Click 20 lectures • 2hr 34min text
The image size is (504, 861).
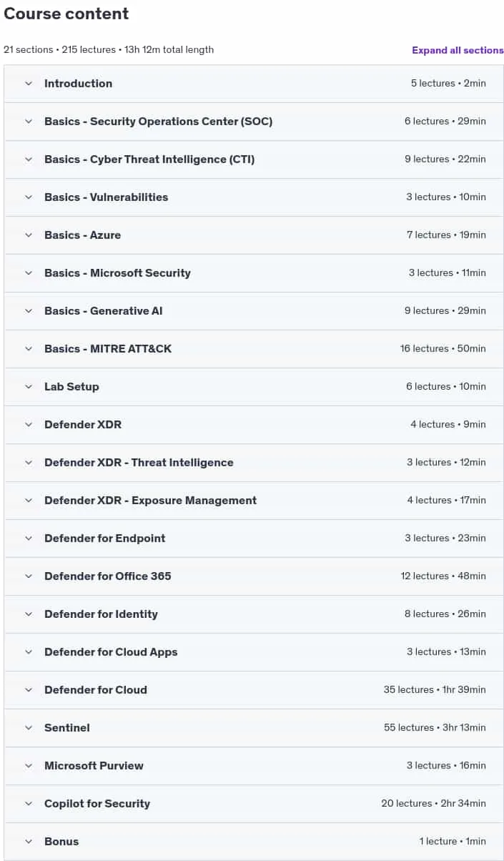click(x=433, y=804)
